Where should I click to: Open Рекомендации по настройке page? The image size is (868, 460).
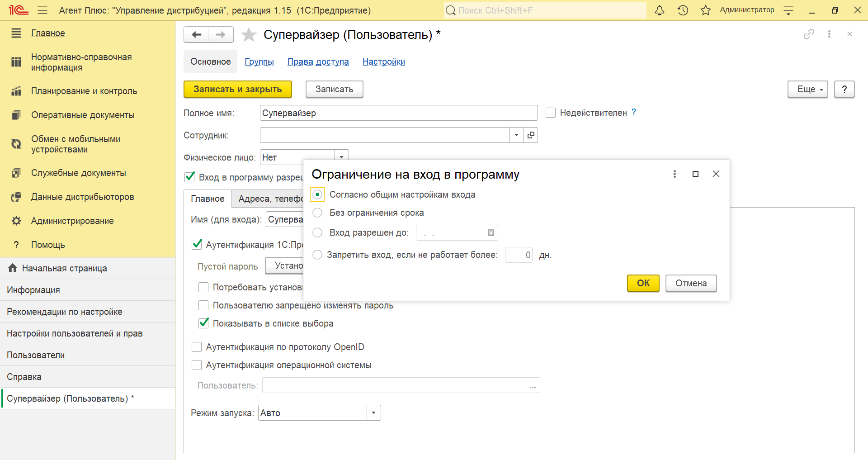click(x=88, y=312)
